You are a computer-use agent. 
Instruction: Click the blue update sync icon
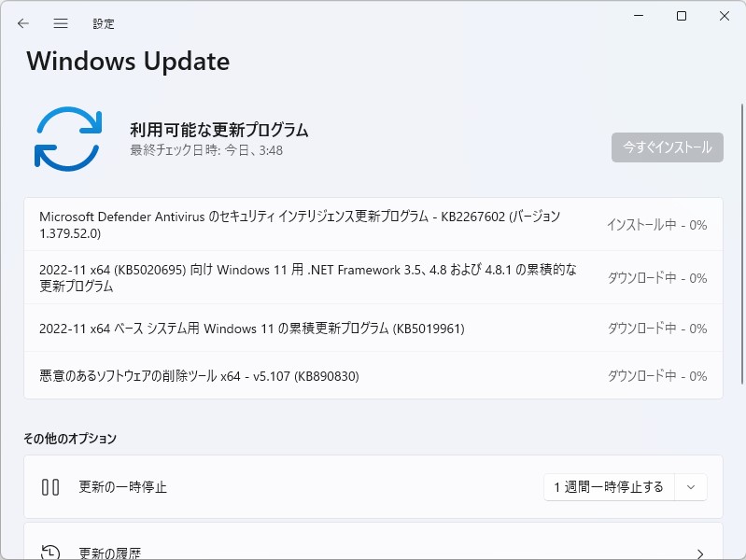[68, 139]
